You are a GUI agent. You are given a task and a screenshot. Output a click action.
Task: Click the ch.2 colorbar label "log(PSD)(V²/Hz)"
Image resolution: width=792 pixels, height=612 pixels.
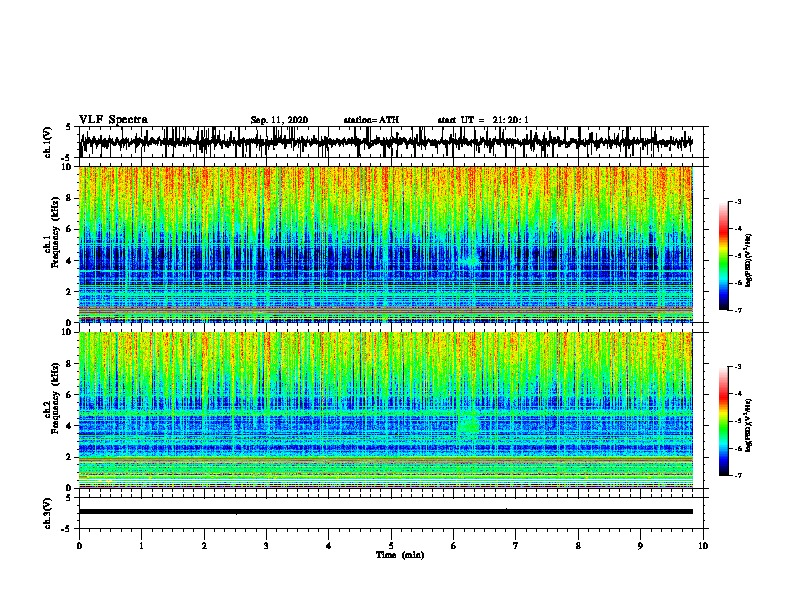point(748,425)
